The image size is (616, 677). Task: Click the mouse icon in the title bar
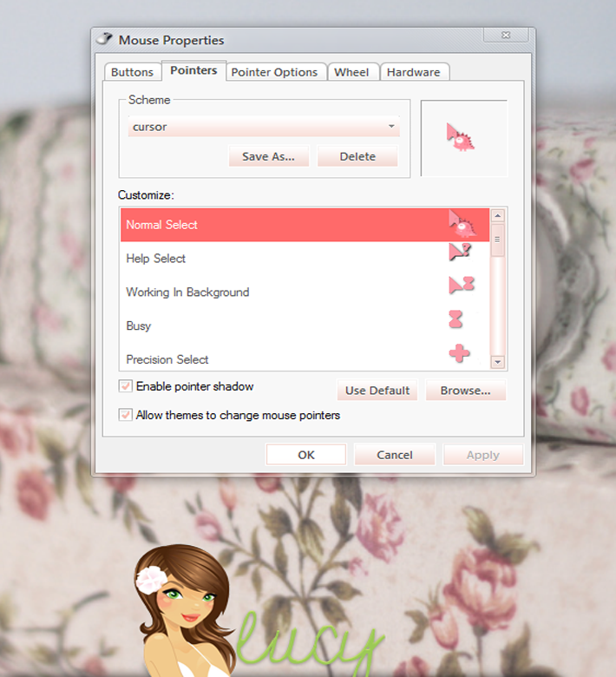(x=104, y=39)
